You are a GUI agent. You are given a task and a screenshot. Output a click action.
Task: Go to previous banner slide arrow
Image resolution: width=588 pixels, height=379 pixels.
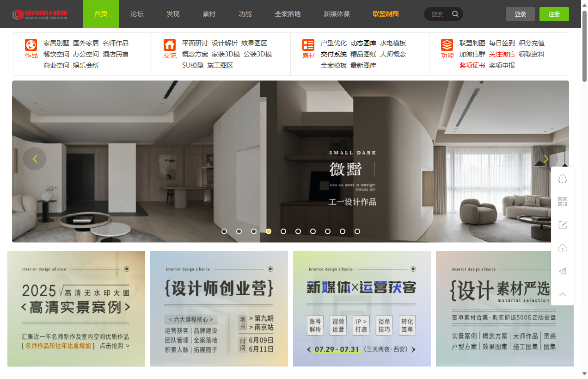(x=35, y=159)
